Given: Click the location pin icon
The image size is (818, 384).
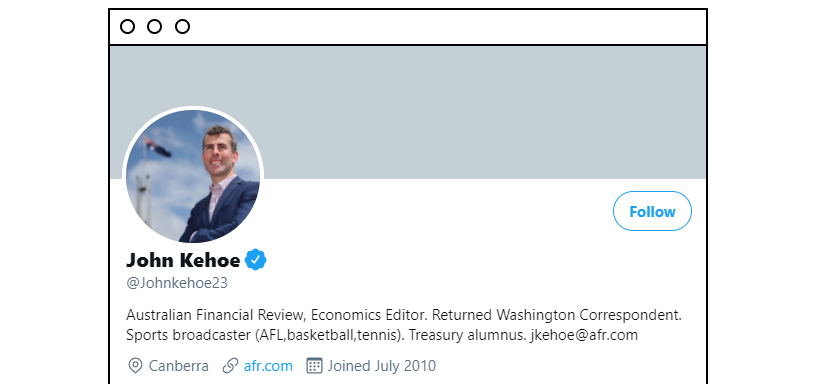Looking at the screenshot, I should (x=135, y=366).
